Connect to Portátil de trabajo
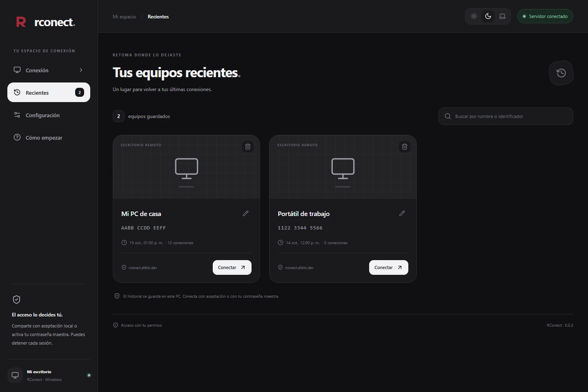588x392 pixels. point(389,267)
